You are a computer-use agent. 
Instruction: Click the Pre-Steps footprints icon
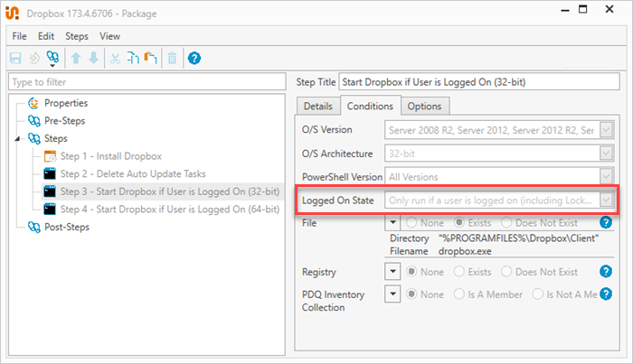pos(34,121)
